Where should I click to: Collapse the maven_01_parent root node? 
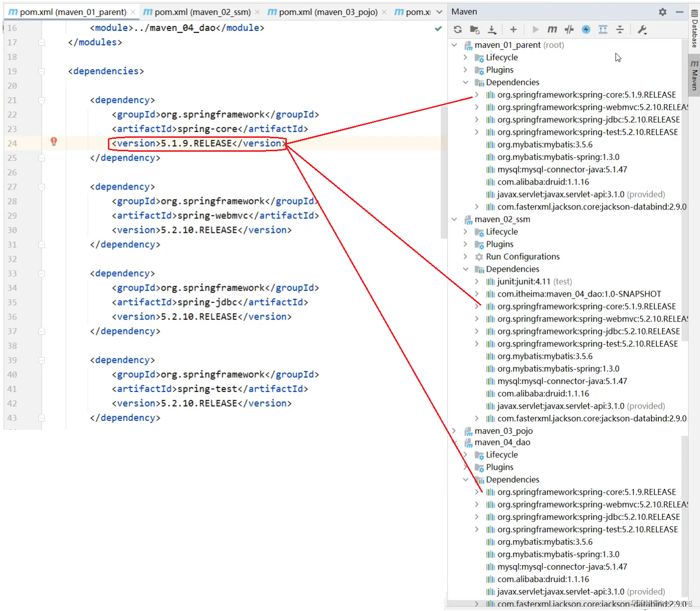454,45
